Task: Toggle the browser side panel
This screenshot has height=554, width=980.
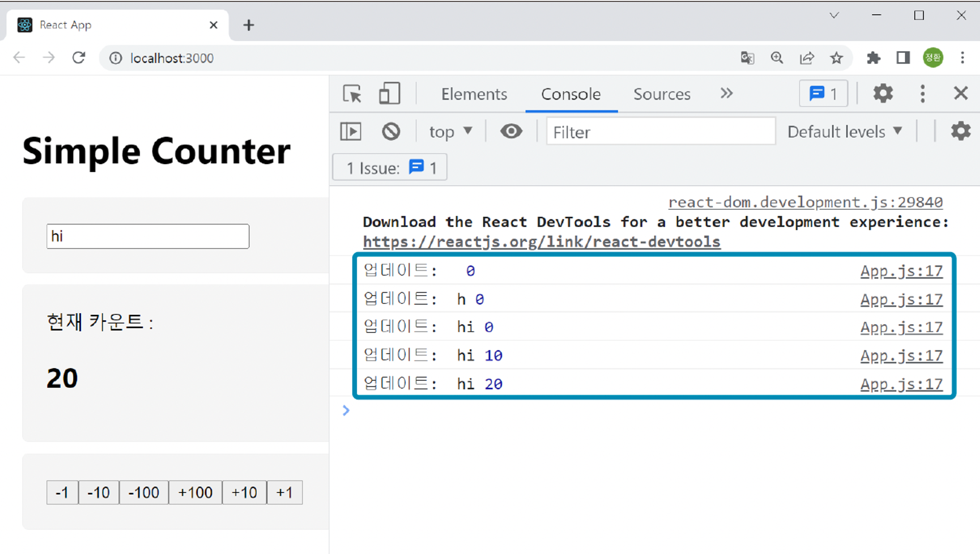Action: tap(903, 58)
